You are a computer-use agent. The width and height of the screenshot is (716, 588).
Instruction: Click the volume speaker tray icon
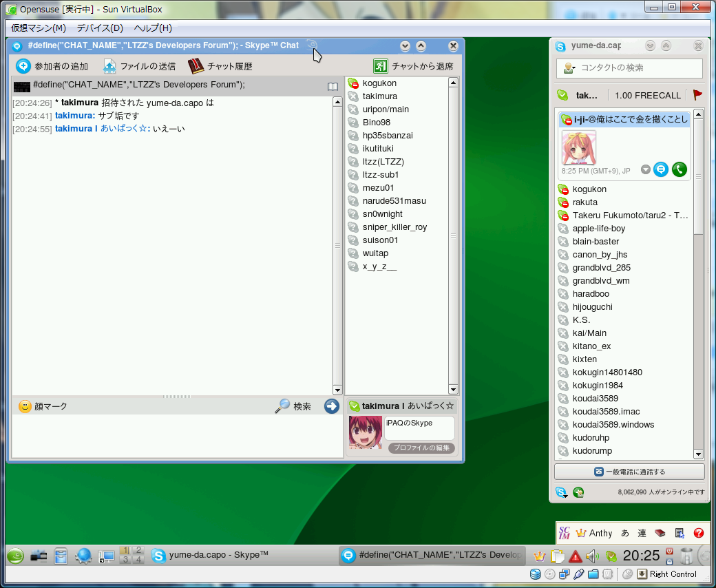tap(592, 556)
